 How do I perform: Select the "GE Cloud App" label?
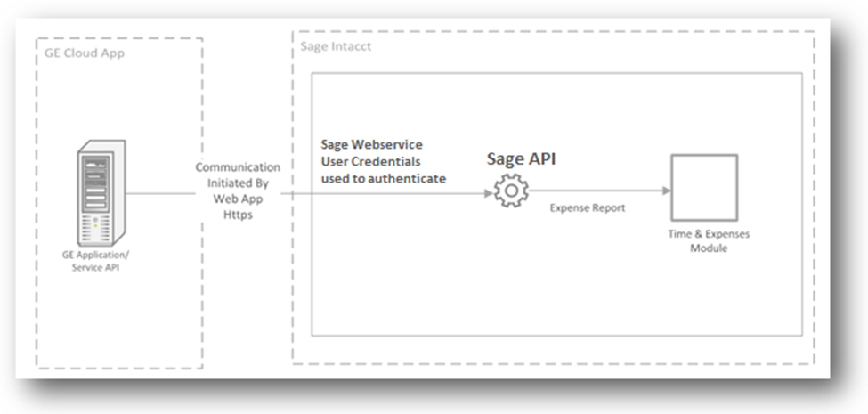point(85,53)
